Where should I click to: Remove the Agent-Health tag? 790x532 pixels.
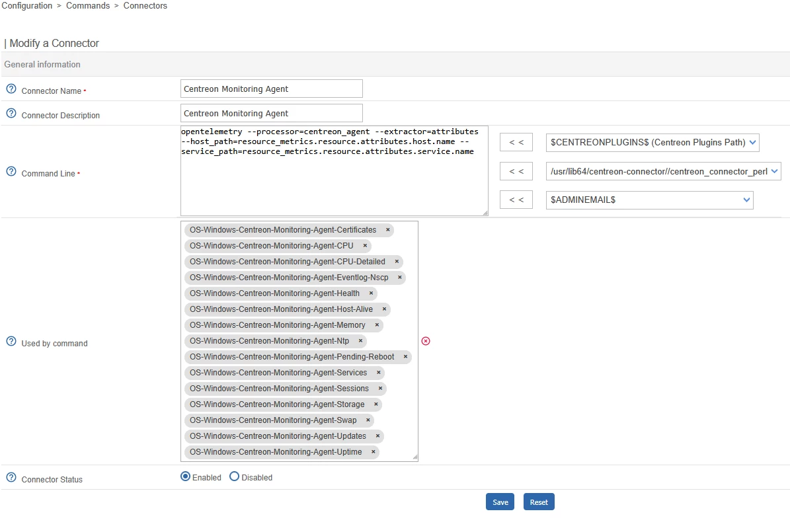pyautogui.click(x=372, y=293)
